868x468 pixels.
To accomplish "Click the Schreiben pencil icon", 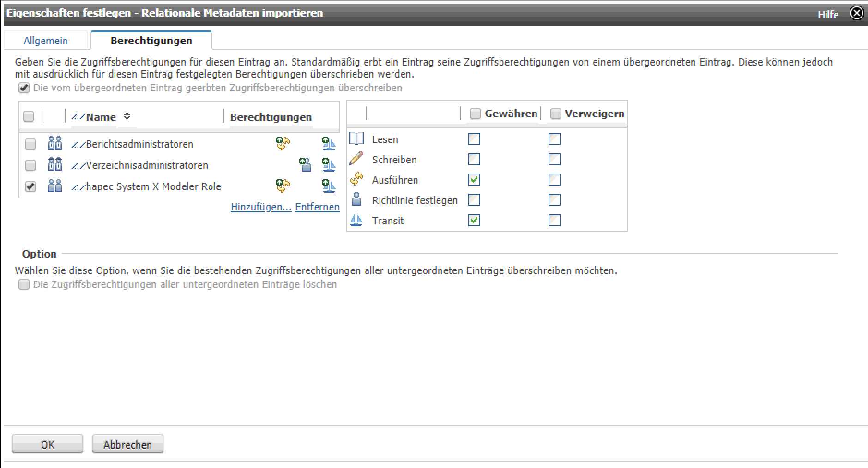I will pos(356,159).
